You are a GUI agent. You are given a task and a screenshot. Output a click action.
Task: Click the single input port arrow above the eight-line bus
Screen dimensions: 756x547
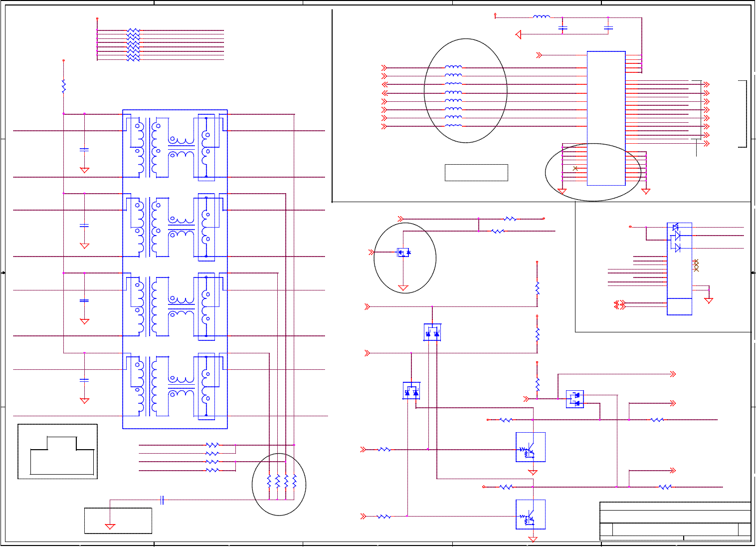[x=539, y=55]
